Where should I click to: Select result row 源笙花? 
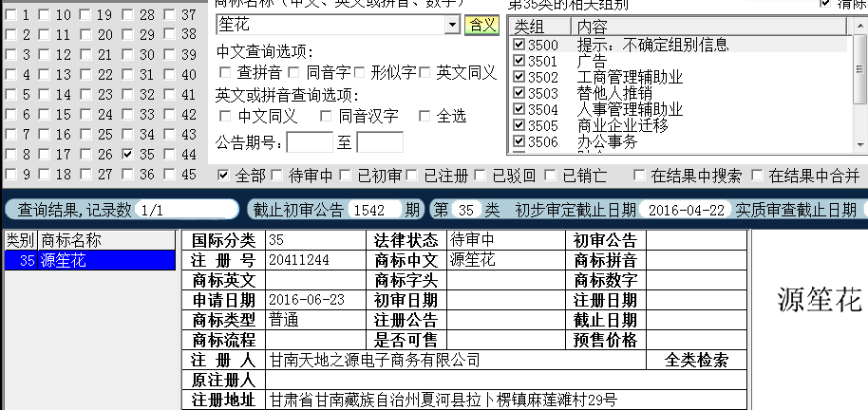pos(89,260)
